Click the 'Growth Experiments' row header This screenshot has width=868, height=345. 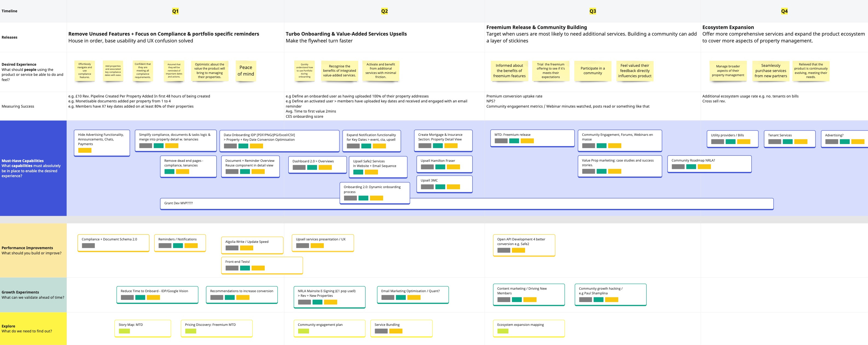click(33, 295)
